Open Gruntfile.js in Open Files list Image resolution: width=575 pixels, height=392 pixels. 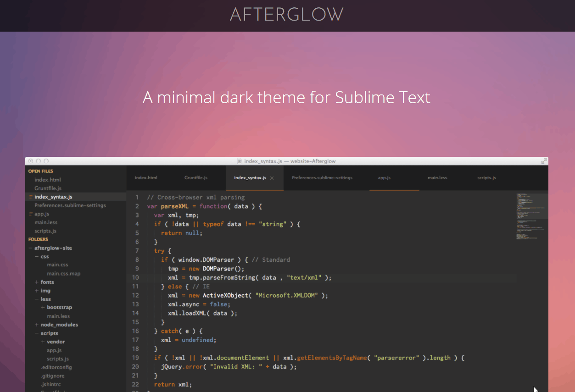pos(48,188)
